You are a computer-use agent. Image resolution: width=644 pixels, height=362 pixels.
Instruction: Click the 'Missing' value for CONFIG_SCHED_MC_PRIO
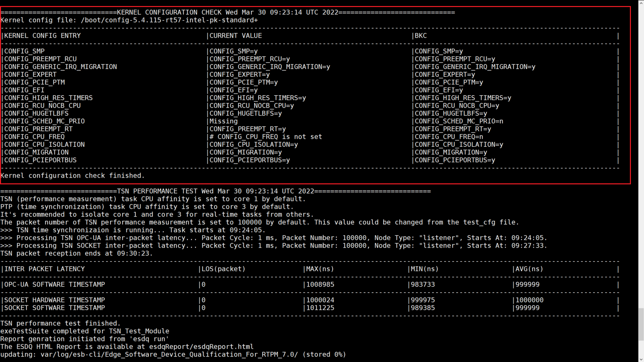point(223,121)
